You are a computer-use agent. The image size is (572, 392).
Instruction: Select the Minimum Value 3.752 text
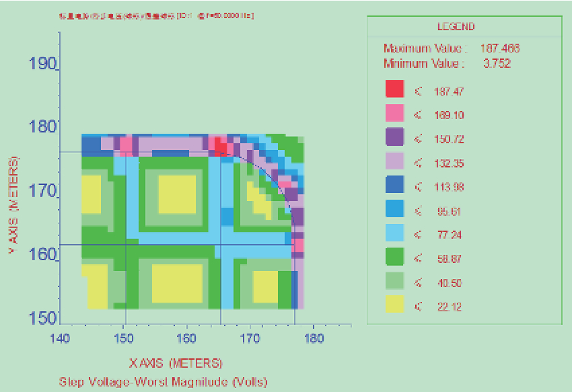tap(447, 64)
